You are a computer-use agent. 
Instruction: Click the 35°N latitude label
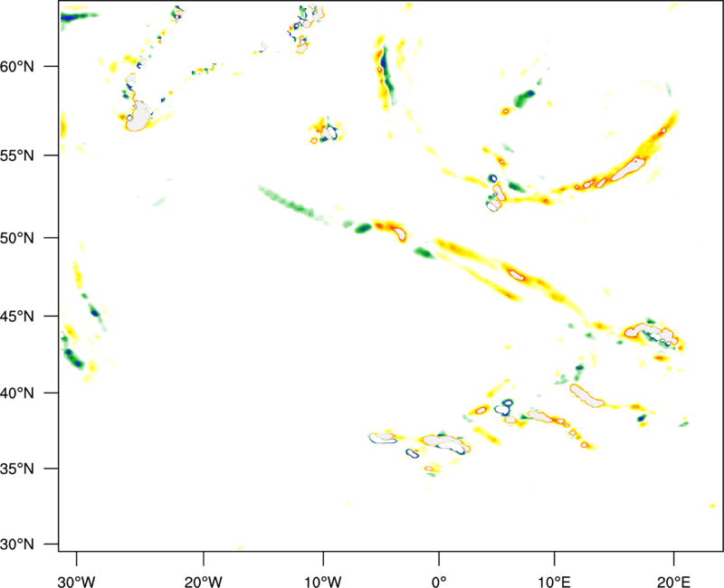pyautogui.click(x=17, y=469)
